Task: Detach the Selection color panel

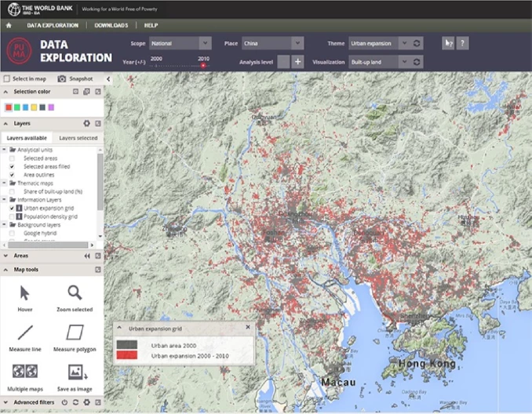Action: [98, 92]
